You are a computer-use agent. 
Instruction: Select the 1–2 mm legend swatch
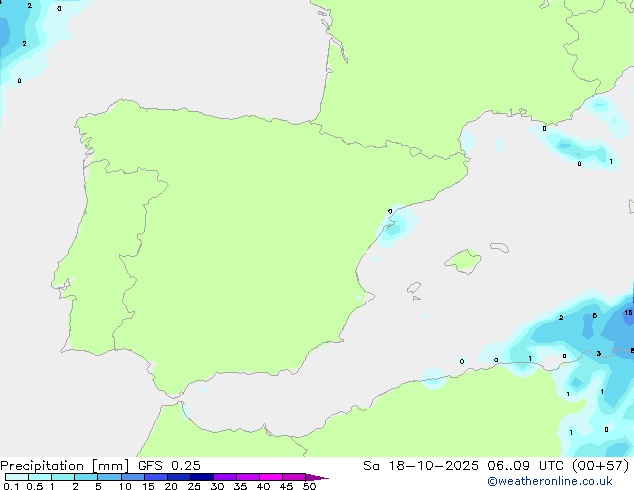point(63,477)
